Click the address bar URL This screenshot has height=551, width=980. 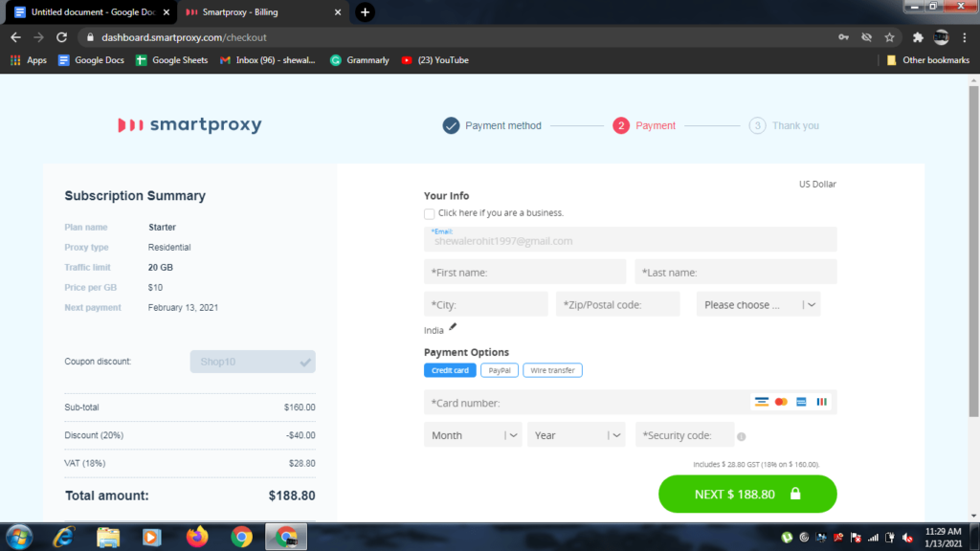point(185,37)
